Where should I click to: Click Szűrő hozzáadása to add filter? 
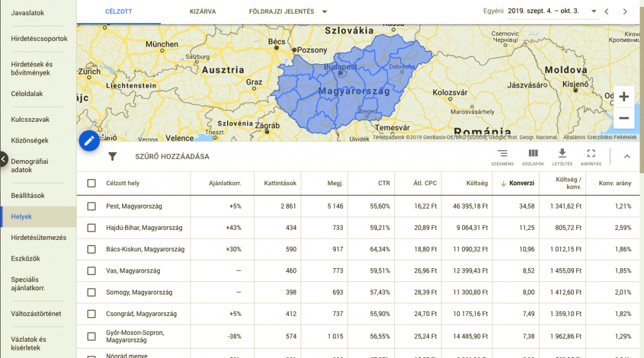[172, 156]
